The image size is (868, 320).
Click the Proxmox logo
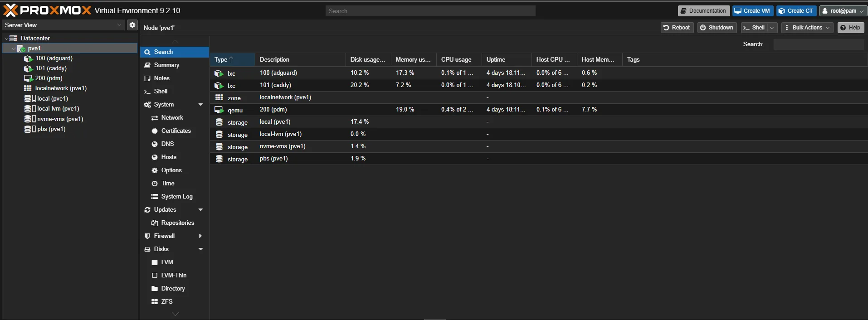pos(47,10)
